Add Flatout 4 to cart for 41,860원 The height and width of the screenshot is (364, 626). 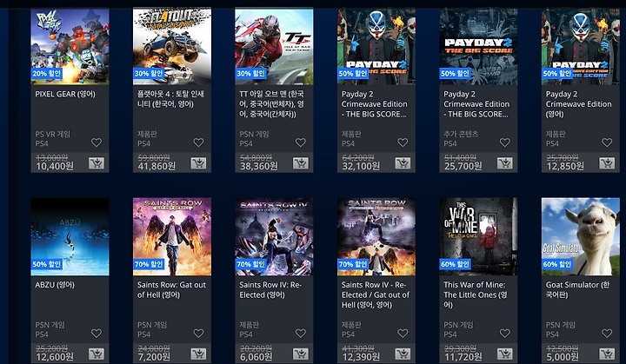pyautogui.click(x=198, y=162)
